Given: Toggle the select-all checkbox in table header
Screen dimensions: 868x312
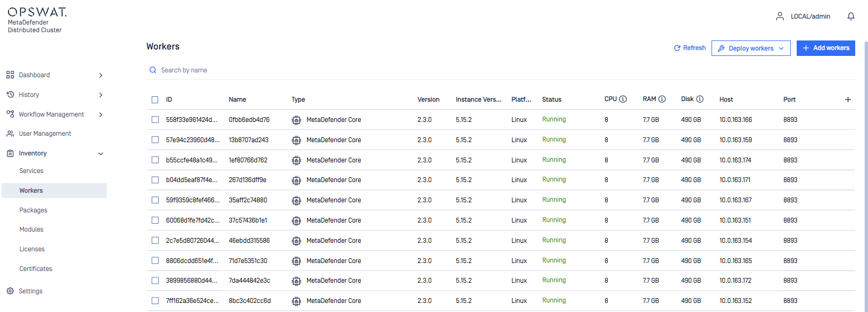Looking at the screenshot, I should click(155, 100).
